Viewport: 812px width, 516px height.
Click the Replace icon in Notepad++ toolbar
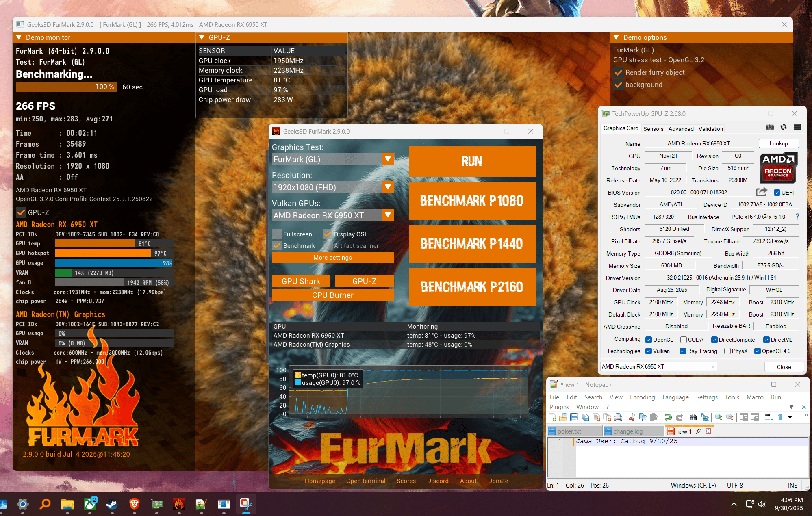coord(704,417)
